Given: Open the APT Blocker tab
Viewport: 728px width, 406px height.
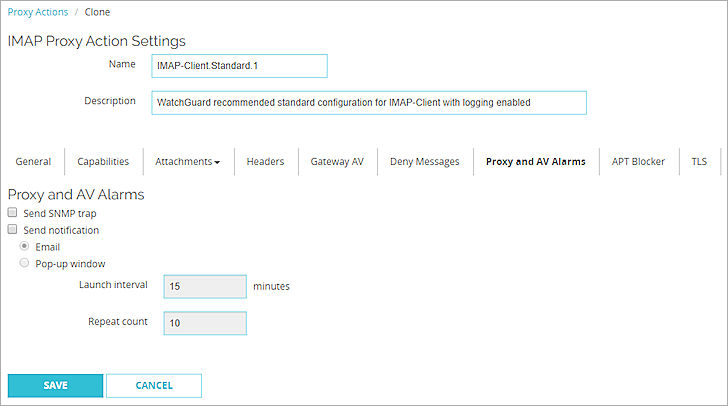Looking at the screenshot, I should [638, 161].
